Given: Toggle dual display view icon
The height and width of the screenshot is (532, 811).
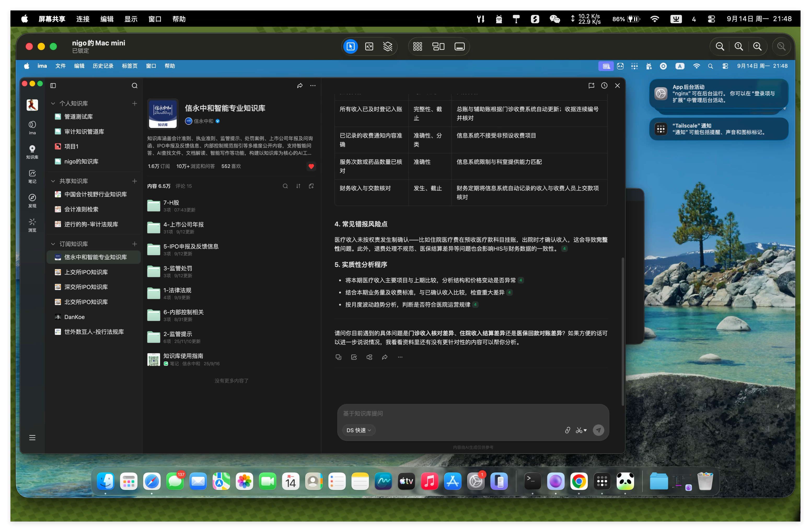Looking at the screenshot, I should tap(438, 46).
